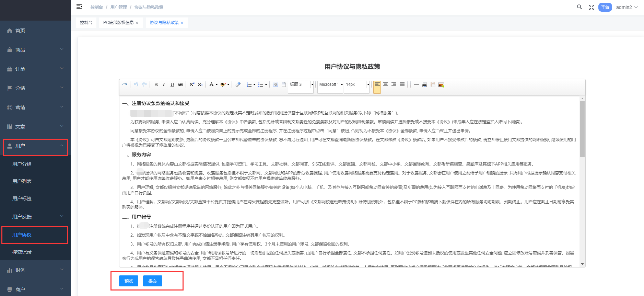
Task: Insert an image with picture icon
Action: coord(441,84)
